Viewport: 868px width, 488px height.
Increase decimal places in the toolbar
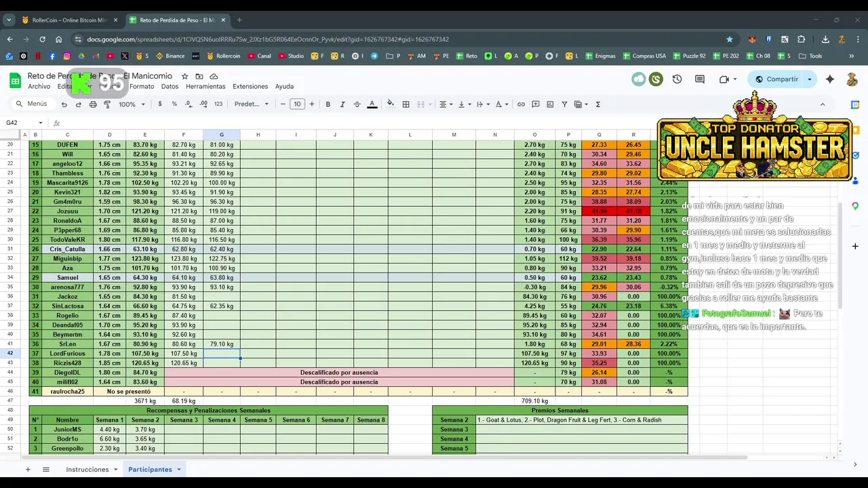point(203,104)
